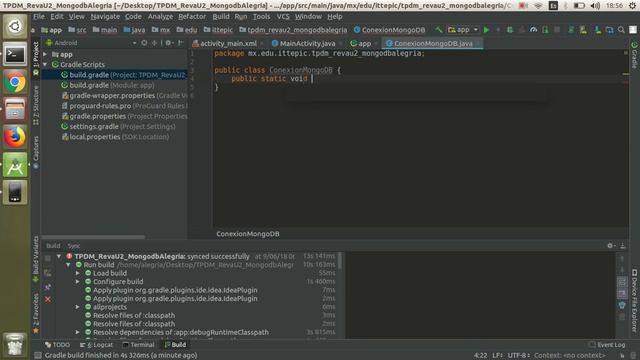Run the app with green play button
The height and width of the screenshot is (360, 640).
[487, 30]
